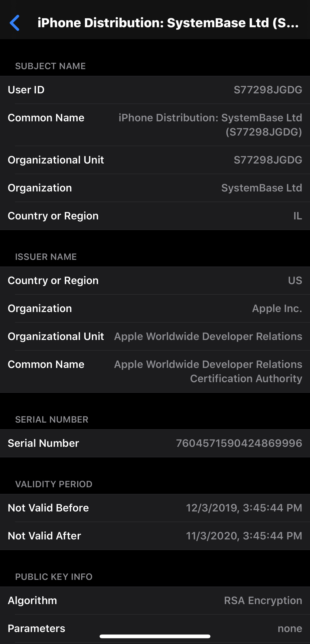Select the subject Common Name row
Viewport: 310px width, 644px height.
pyautogui.click(x=155, y=125)
